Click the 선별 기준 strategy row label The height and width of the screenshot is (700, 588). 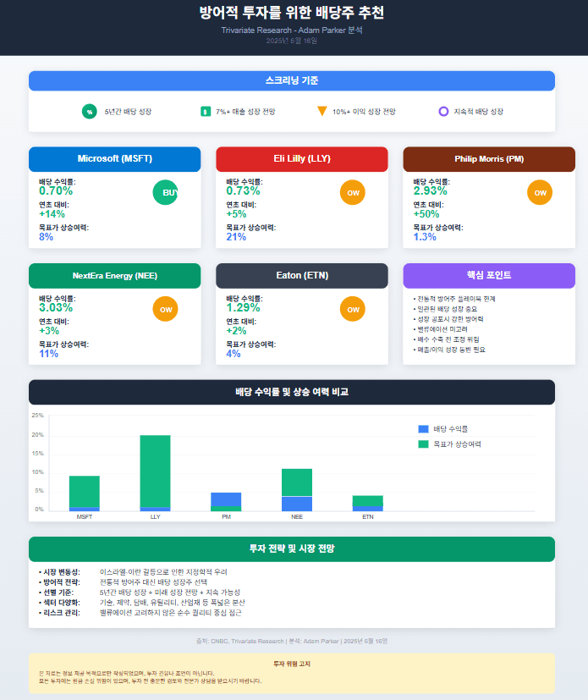tap(56, 593)
